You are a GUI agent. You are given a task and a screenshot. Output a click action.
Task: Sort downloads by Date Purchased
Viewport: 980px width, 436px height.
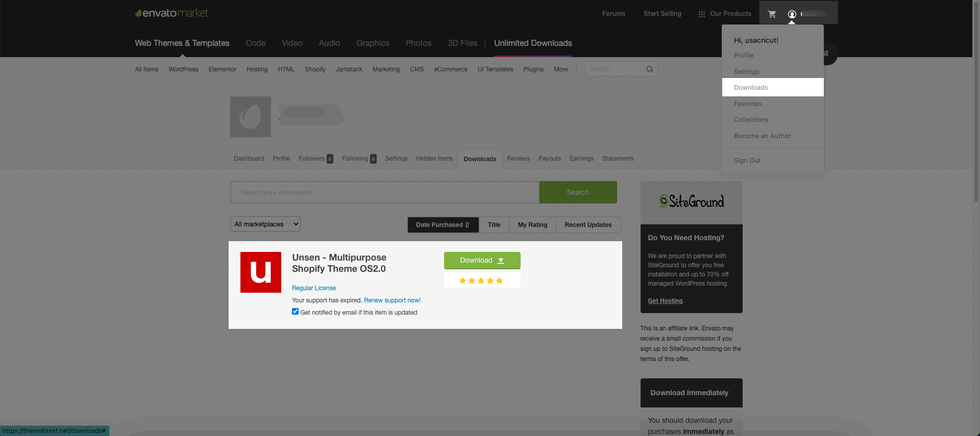[x=443, y=225]
